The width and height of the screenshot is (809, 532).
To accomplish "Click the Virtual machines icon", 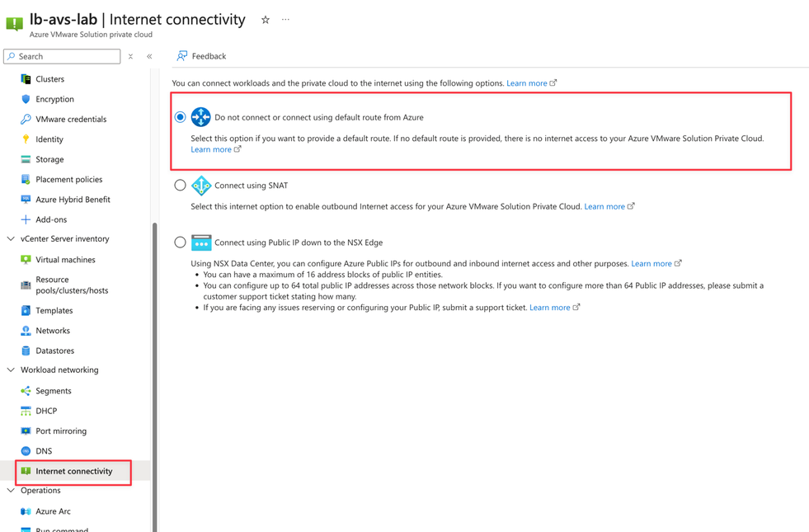I will (26, 260).
